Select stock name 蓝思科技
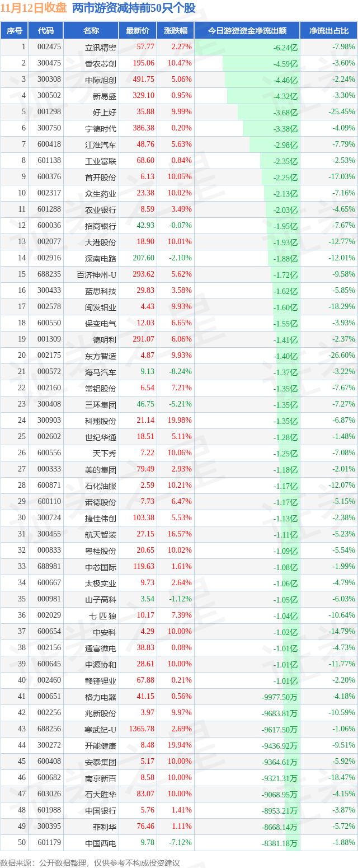The height and width of the screenshot is (868, 358). coord(101,291)
